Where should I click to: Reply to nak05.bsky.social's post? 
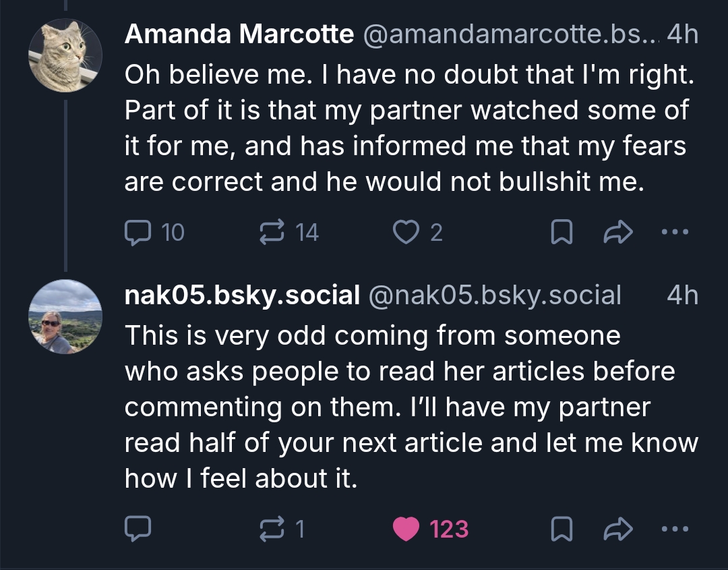(139, 530)
